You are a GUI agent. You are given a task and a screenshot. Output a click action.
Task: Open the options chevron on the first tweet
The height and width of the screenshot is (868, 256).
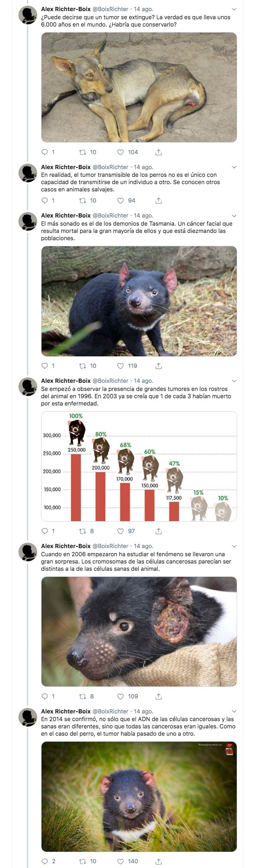tap(234, 9)
